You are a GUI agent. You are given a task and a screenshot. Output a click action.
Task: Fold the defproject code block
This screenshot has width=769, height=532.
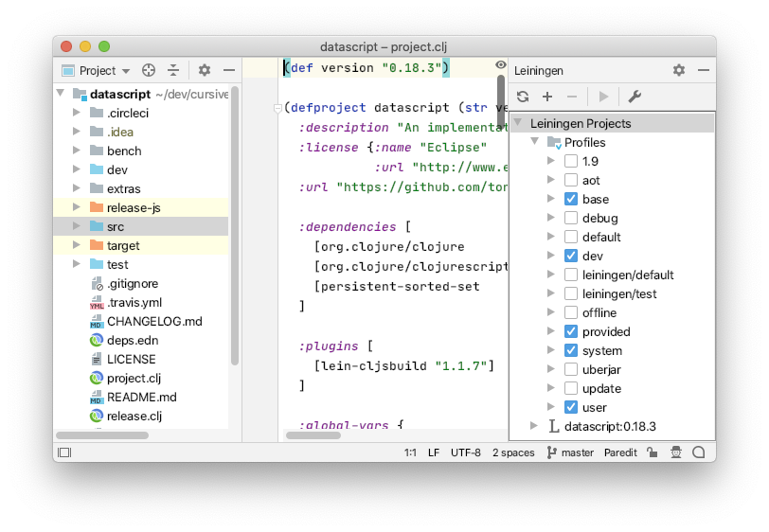click(x=277, y=108)
